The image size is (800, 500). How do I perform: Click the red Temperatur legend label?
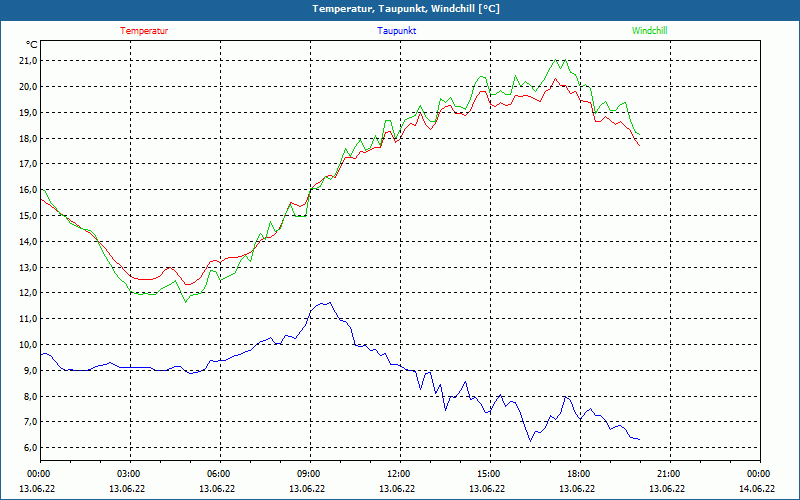point(144,31)
